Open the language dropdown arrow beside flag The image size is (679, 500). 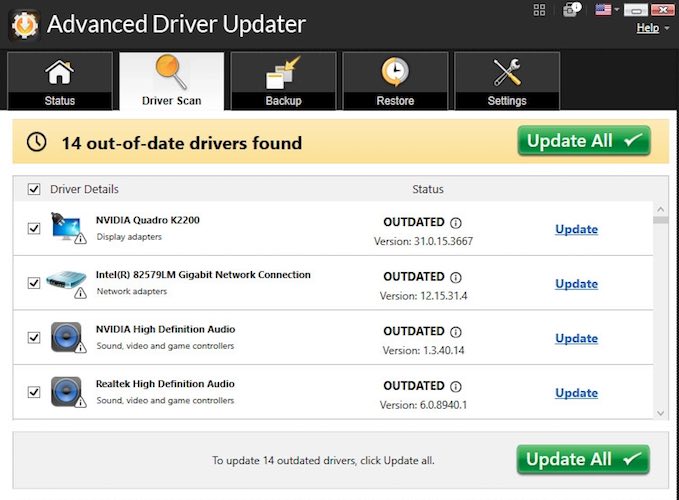[617, 10]
